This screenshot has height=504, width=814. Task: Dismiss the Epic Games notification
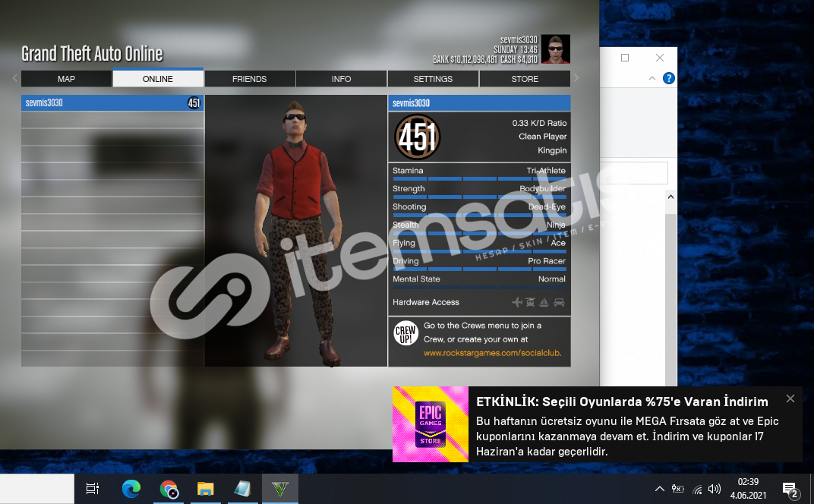coord(790,398)
